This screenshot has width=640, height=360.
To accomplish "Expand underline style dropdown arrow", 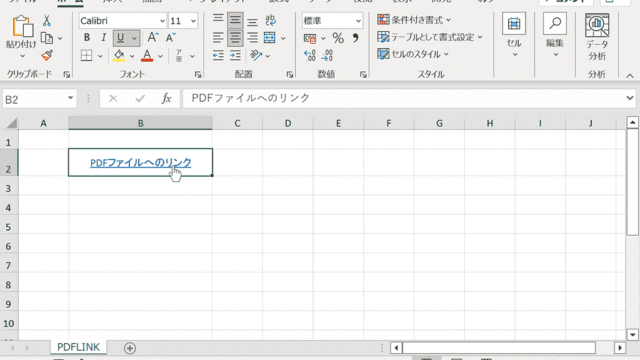I will tap(134, 38).
